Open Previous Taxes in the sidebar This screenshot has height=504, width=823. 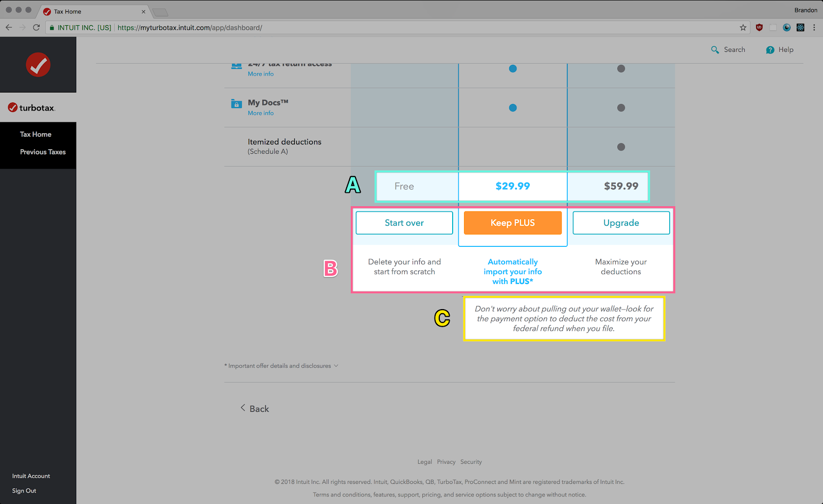point(43,152)
